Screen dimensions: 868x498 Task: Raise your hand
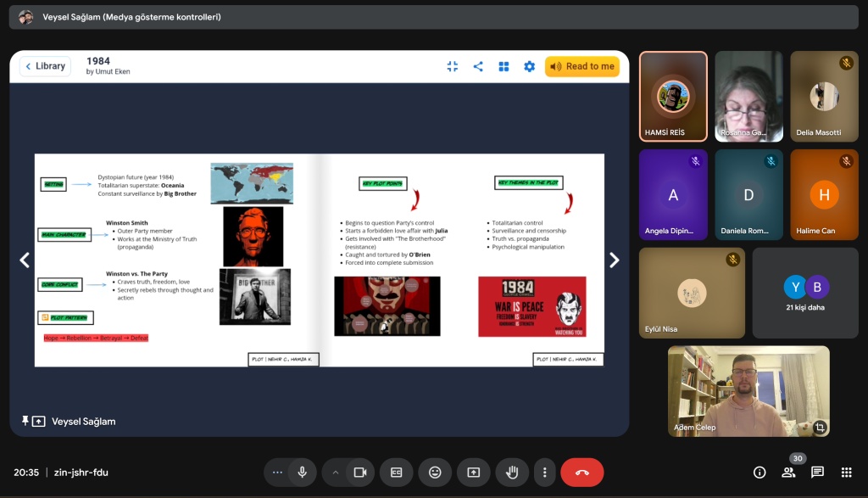(x=513, y=473)
